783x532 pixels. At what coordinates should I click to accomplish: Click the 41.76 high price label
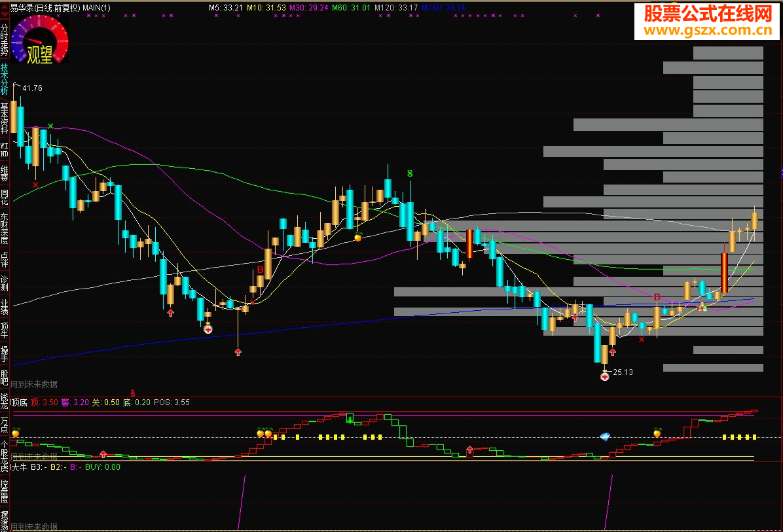tap(33, 88)
